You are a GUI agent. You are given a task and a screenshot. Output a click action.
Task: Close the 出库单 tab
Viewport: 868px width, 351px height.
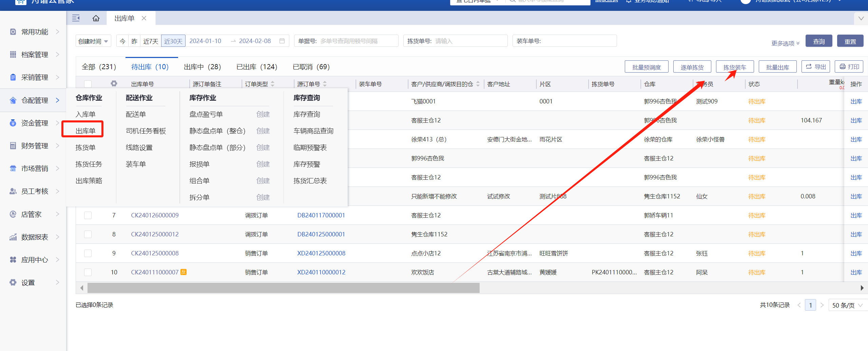(144, 18)
